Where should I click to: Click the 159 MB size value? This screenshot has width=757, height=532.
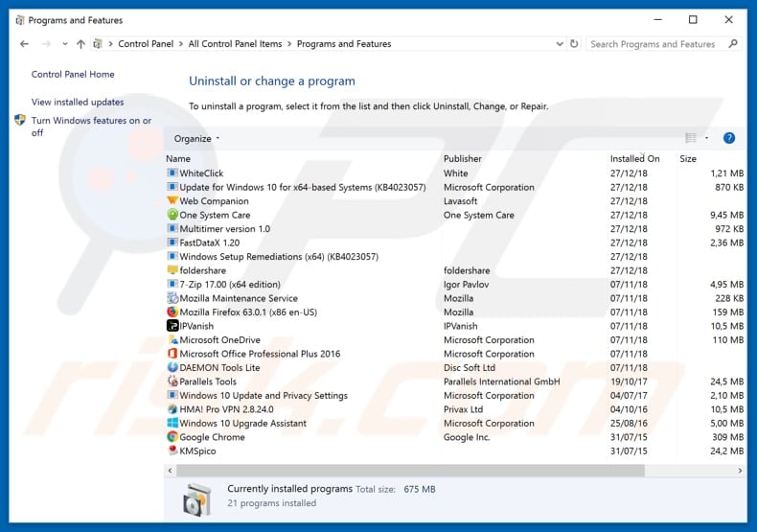[727, 312]
